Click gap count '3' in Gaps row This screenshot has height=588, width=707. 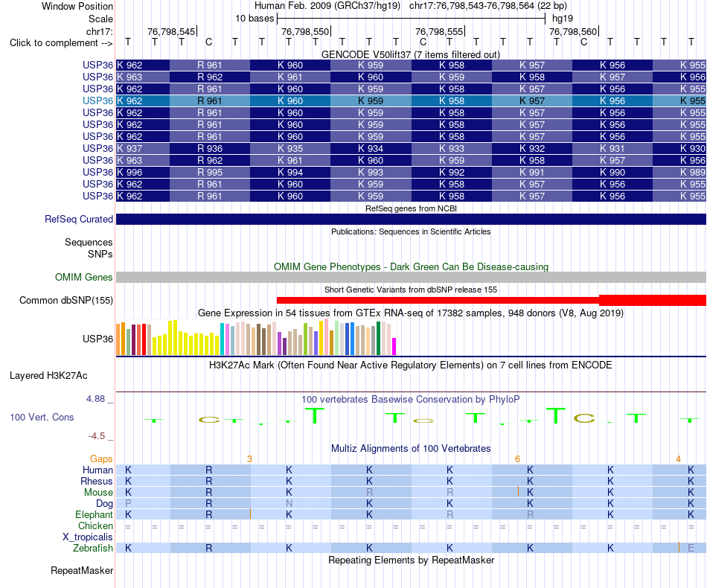click(249, 459)
